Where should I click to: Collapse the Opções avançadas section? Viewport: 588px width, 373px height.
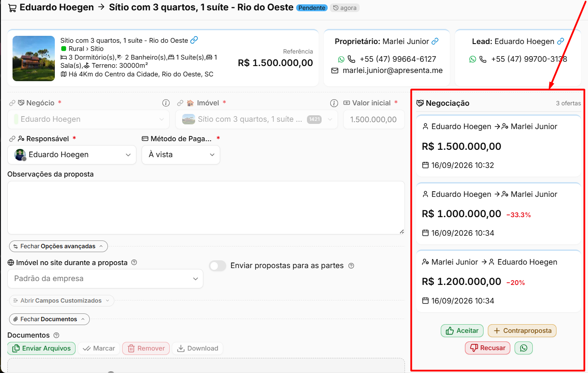[x=58, y=247]
